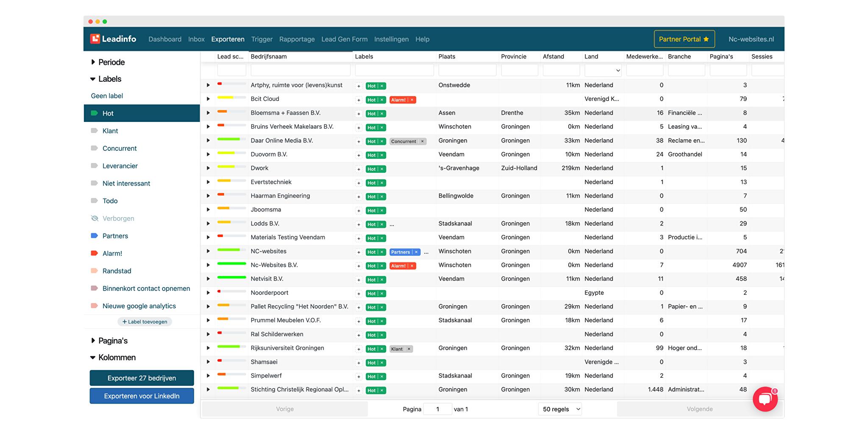
Task: Expand the Simpelwerf row details
Action: click(x=208, y=376)
